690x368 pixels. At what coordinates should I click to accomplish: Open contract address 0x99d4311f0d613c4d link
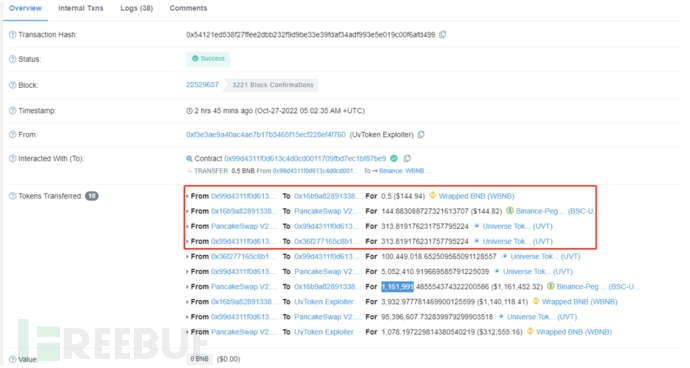pyautogui.click(x=305, y=158)
